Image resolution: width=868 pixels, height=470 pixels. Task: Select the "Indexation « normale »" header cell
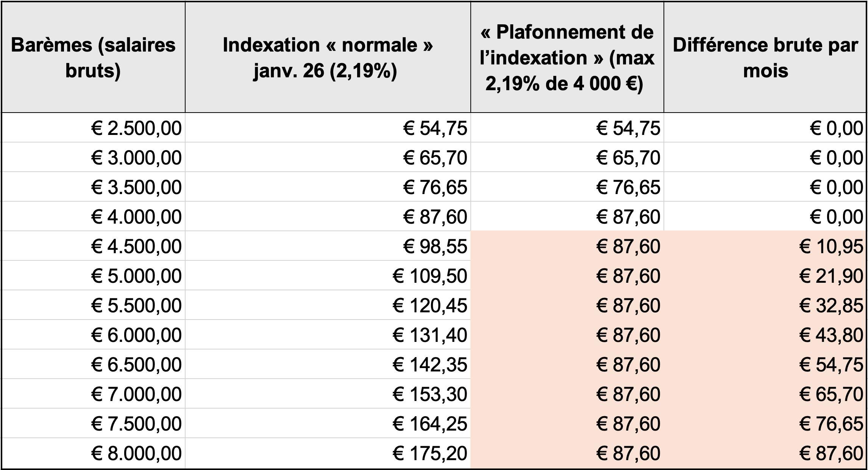pyautogui.click(x=328, y=58)
